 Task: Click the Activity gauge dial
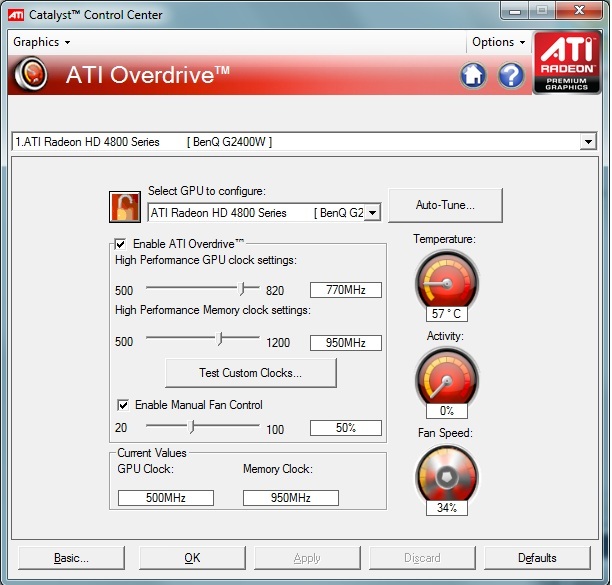point(447,377)
